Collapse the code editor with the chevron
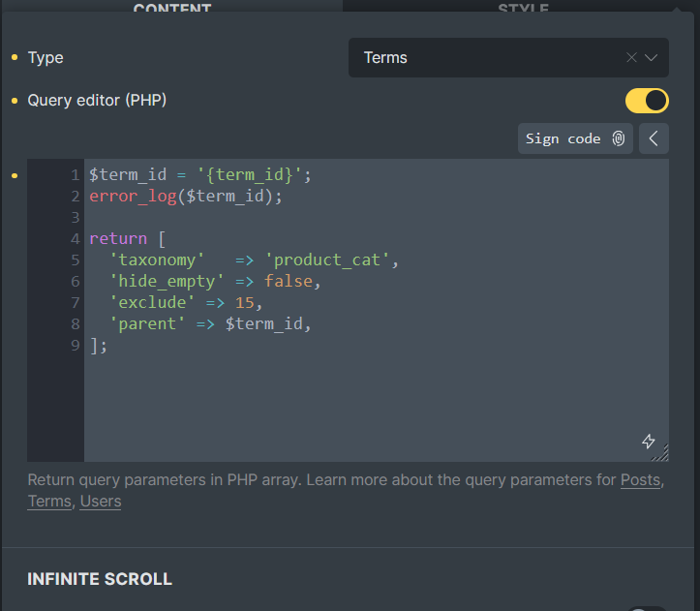 pyautogui.click(x=654, y=138)
